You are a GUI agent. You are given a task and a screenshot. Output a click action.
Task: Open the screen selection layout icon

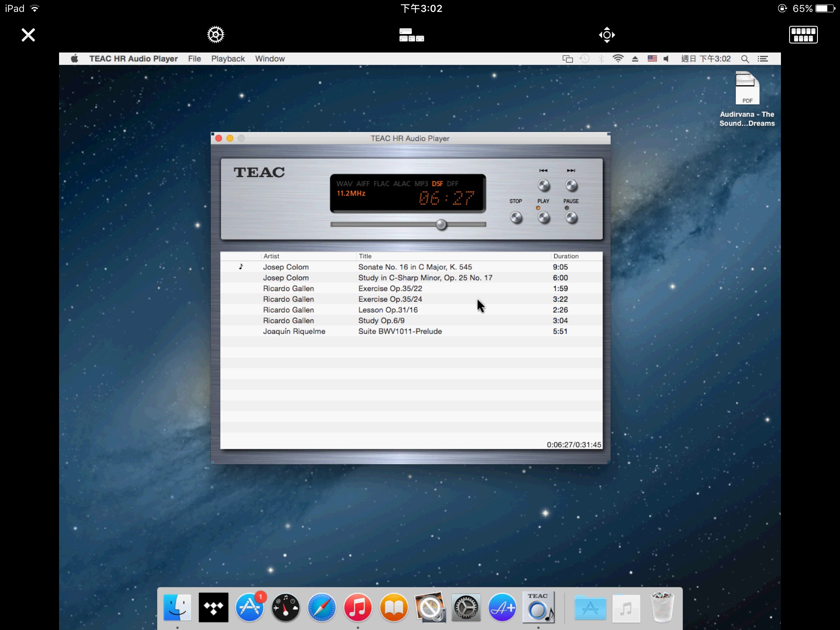coord(411,35)
